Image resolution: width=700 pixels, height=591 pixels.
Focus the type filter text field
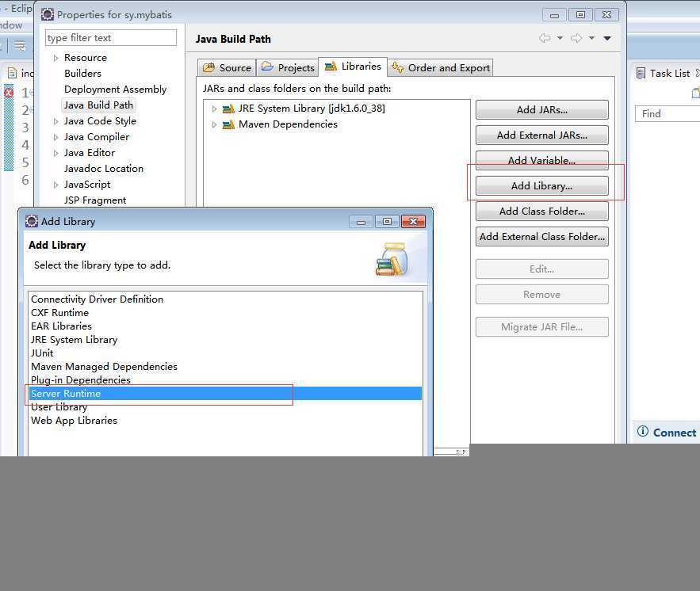click(x=111, y=38)
